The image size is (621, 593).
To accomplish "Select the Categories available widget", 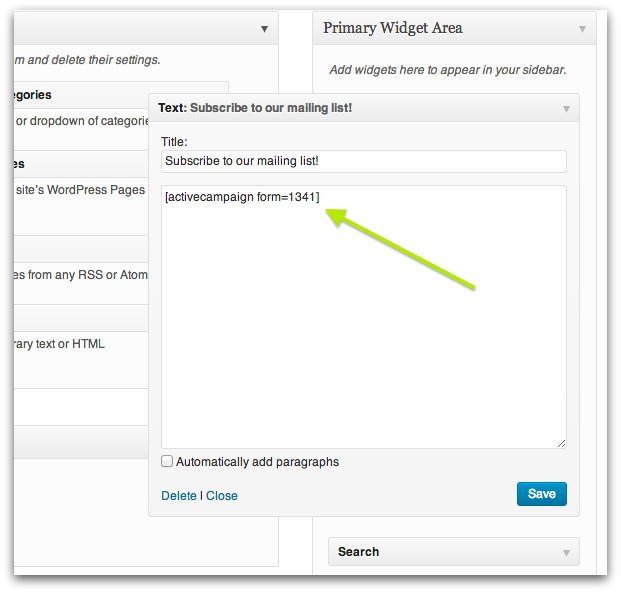I will click(x=81, y=95).
